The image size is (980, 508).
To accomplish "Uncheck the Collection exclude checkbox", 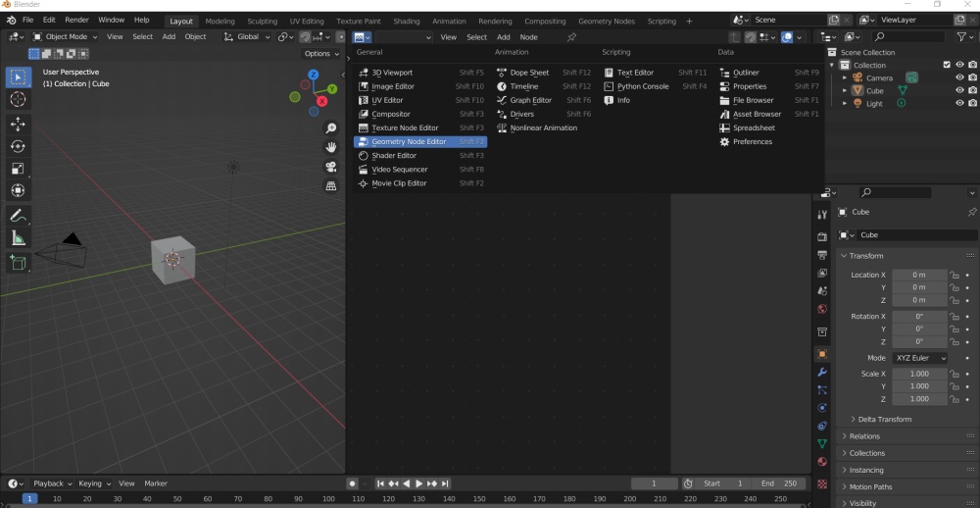I will click(x=947, y=65).
